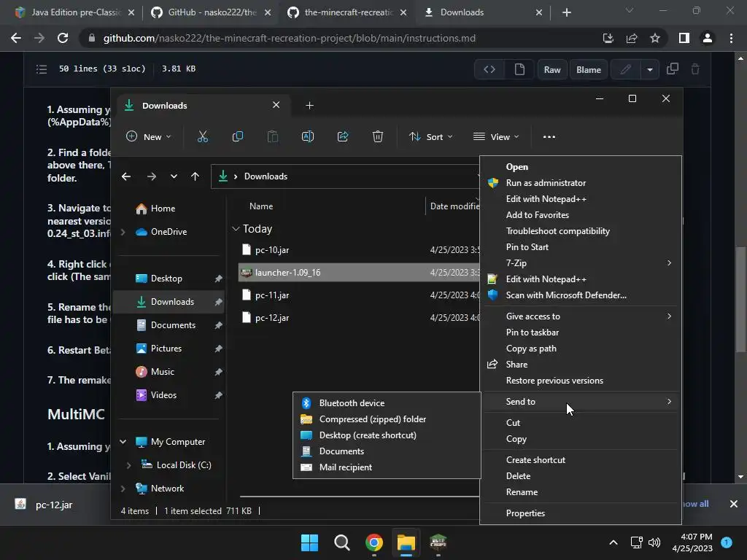Show the GitHub file outline list icon
747x560 pixels.
pyautogui.click(x=42, y=69)
